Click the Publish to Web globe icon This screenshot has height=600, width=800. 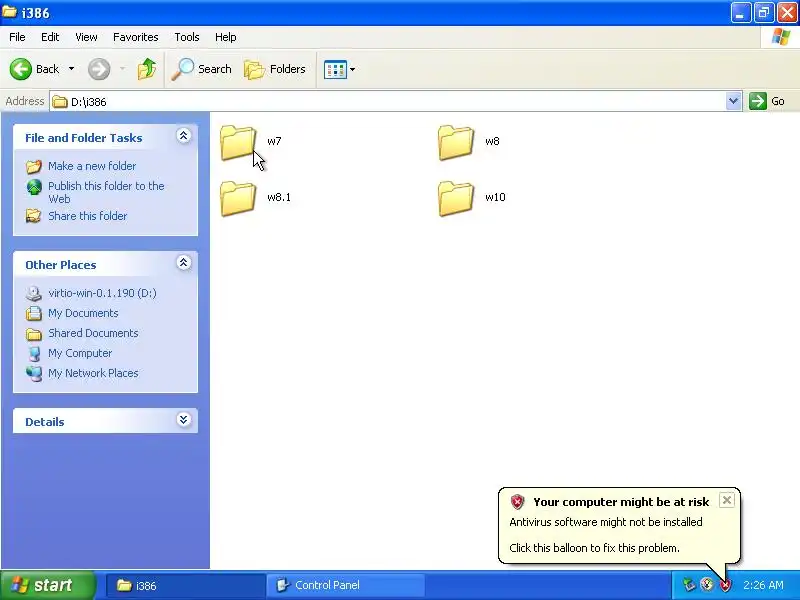(x=34, y=187)
